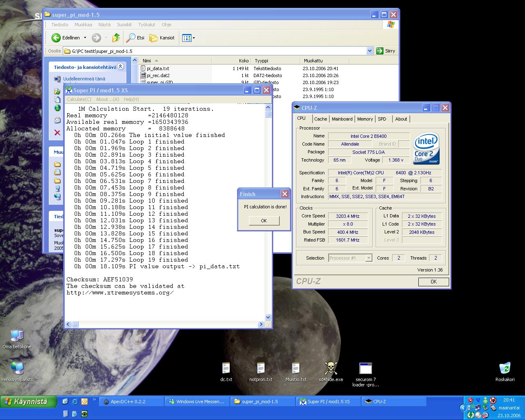Switch to ApexDC++ 0.2.2 taskbar button
Viewport: 525px width, 420px height.
tap(131, 402)
